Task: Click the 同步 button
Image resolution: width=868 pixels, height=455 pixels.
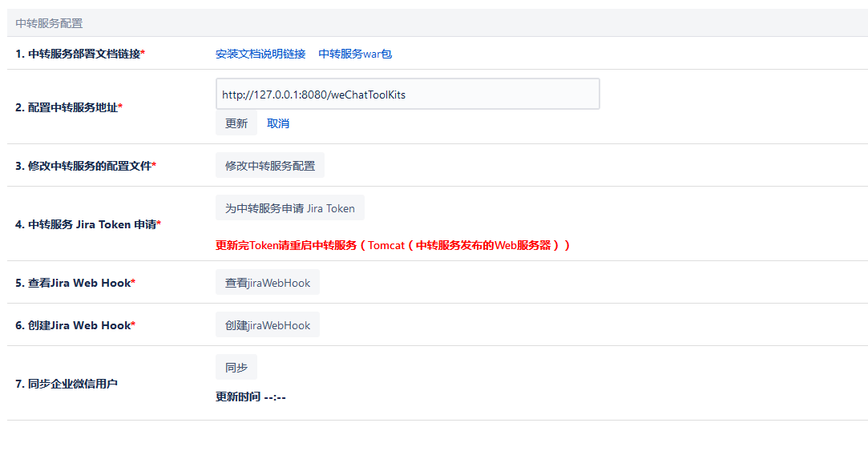Action: pyautogui.click(x=236, y=368)
